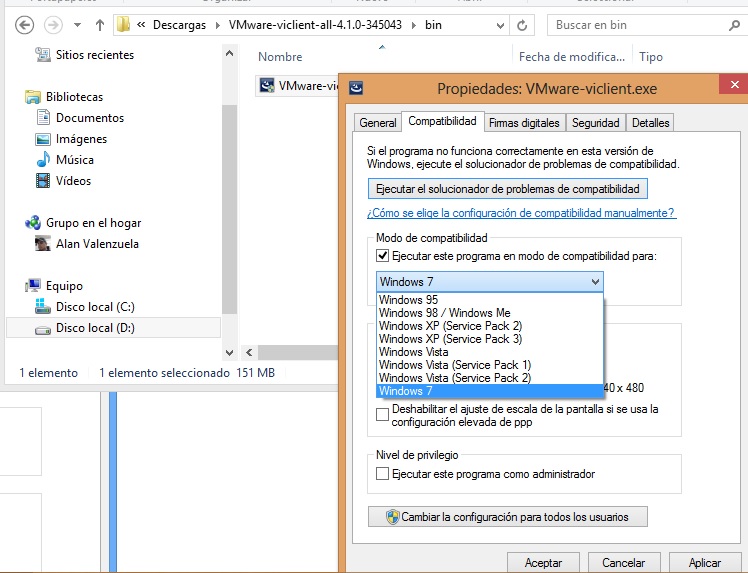This screenshot has width=748, height=573.
Task: Select Windows Vista (Service Pack 2) in list
Action: pyautogui.click(x=455, y=378)
